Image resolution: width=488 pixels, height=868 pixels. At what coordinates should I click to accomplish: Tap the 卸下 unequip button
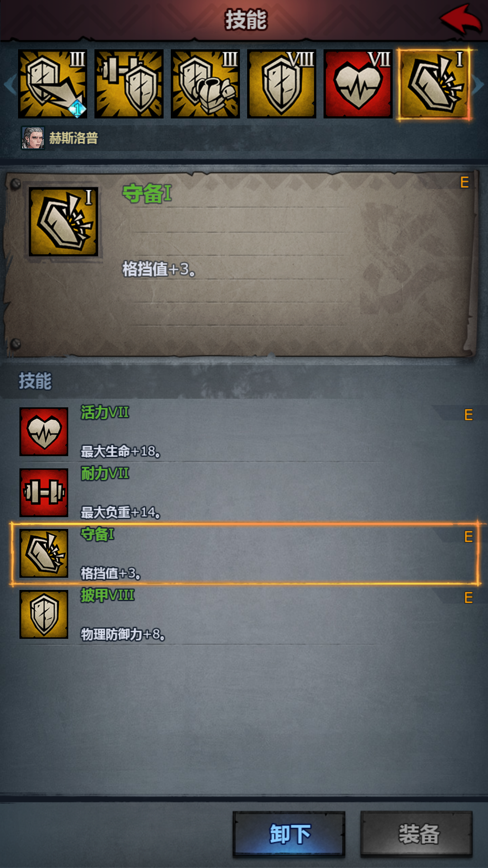(289, 834)
